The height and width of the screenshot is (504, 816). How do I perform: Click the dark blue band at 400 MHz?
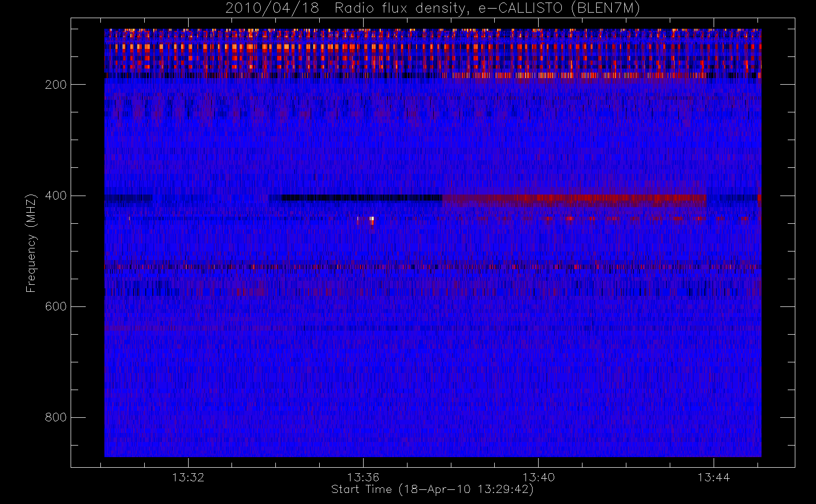pyautogui.click(x=361, y=198)
